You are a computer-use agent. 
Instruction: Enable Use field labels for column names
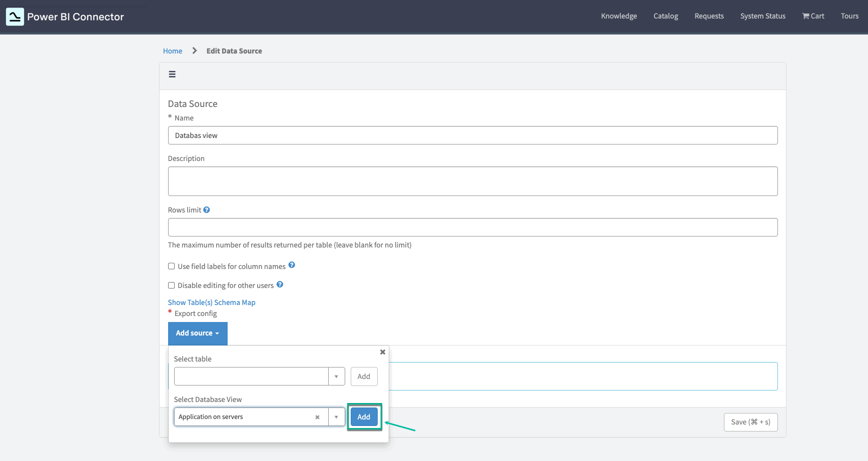pos(171,266)
